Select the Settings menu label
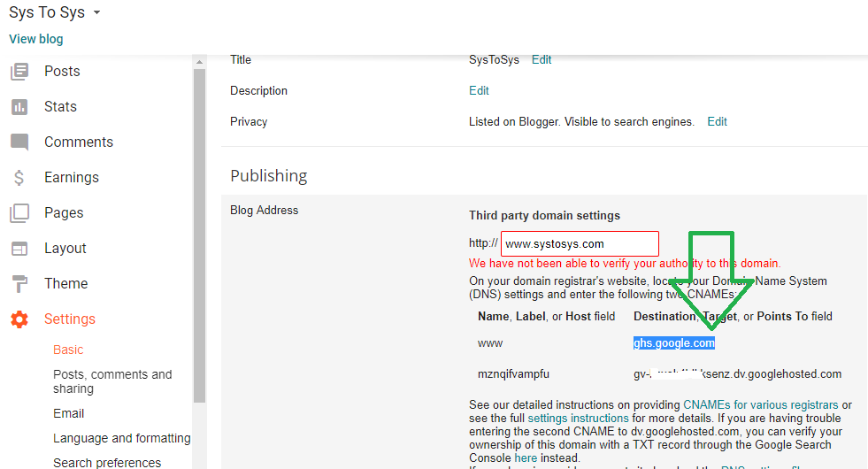Image resolution: width=868 pixels, height=469 pixels. click(70, 319)
